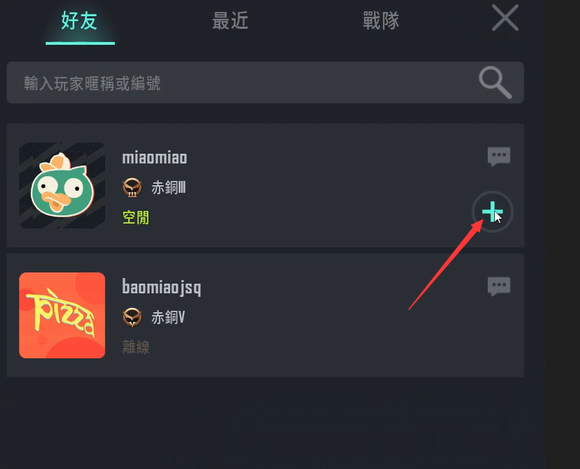Select the baomiaojsq friend row
580x469 pixels.
click(x=265, y=316)
